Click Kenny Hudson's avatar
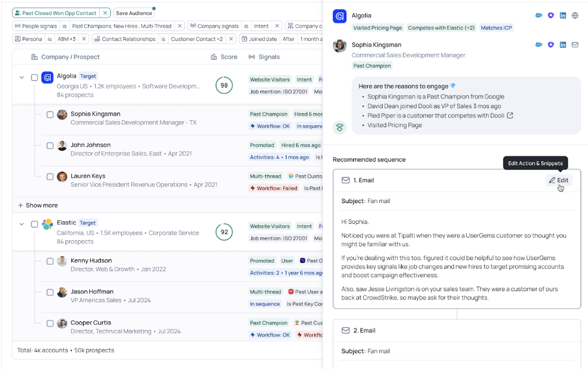 click(62, 261)
